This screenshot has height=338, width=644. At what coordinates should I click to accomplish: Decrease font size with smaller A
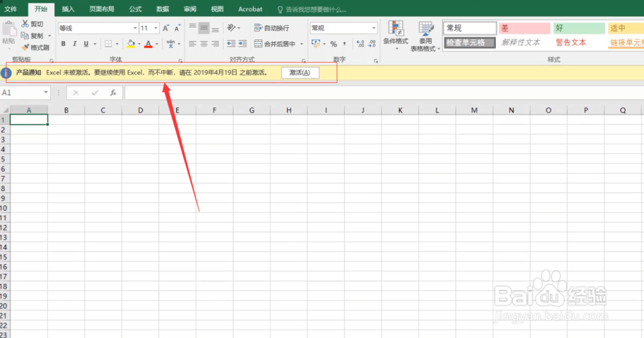point(177,28)
